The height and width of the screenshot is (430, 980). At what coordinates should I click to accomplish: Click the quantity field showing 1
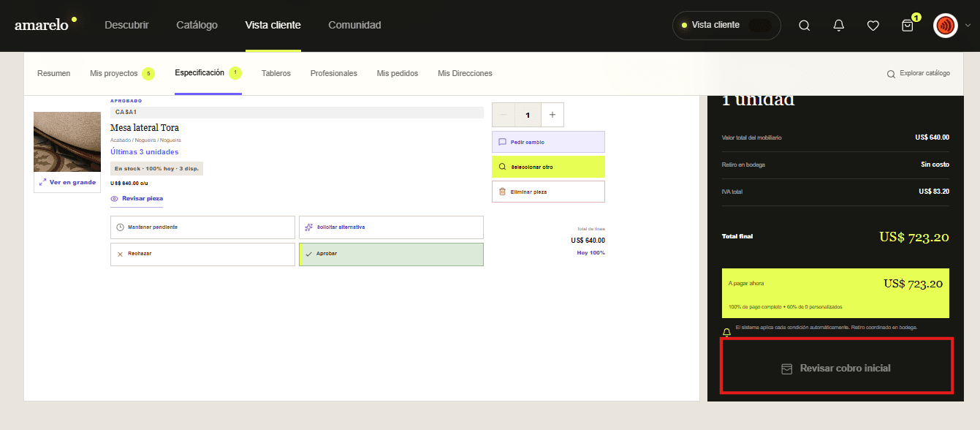click(528, 115)
